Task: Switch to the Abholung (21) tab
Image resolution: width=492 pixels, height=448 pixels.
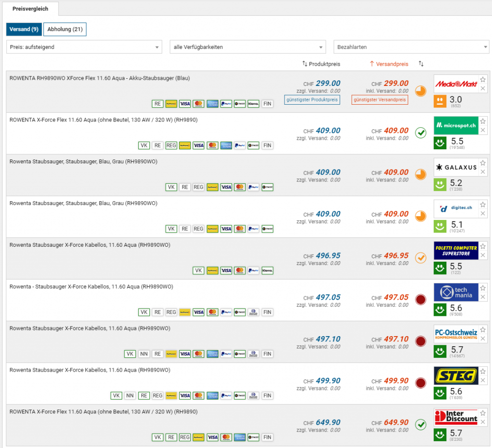Action: (65, 29)
